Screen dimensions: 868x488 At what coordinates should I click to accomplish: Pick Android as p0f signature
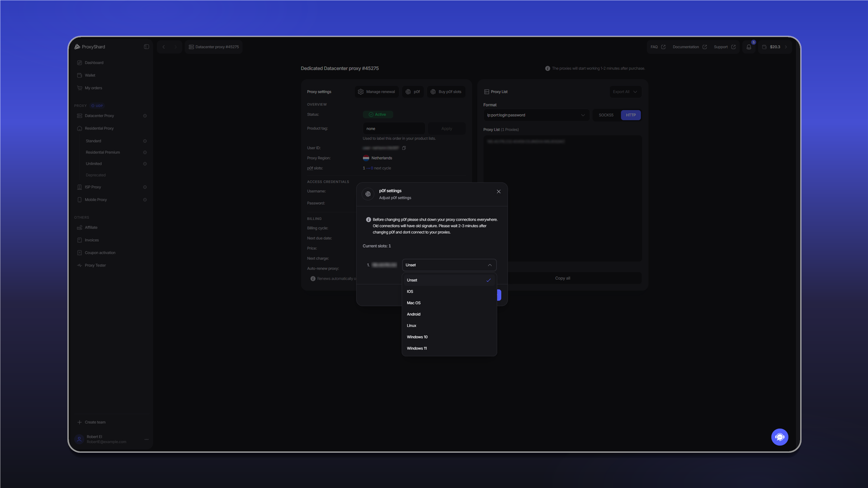coord(449,314)
